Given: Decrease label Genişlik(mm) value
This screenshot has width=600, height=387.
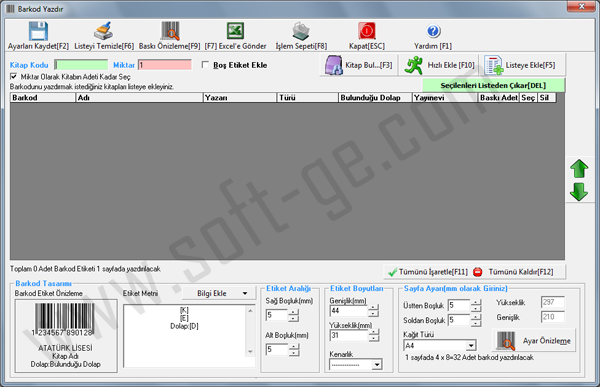Looking at the screenshot, I should (x=374, y=314).
